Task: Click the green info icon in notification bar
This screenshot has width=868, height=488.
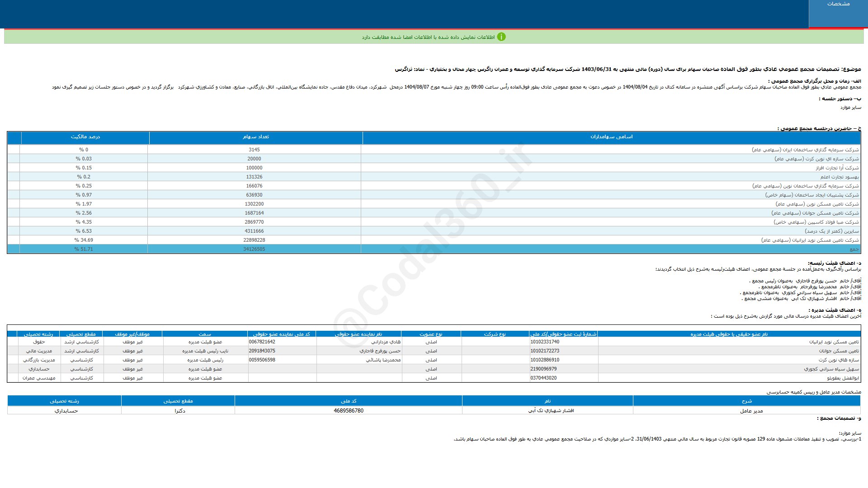Action: 501,37
